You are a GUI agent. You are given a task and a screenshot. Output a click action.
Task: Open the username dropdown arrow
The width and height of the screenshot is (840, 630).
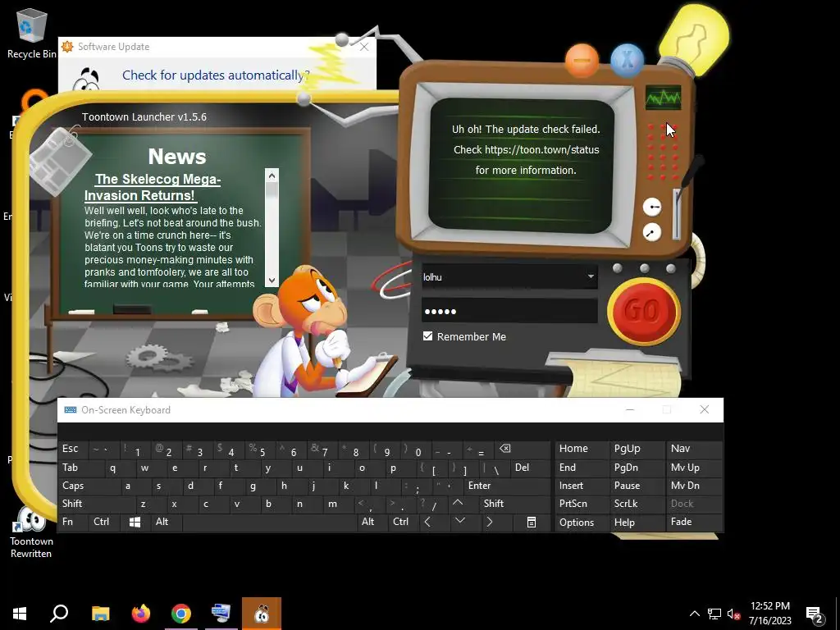pos(591,276)
